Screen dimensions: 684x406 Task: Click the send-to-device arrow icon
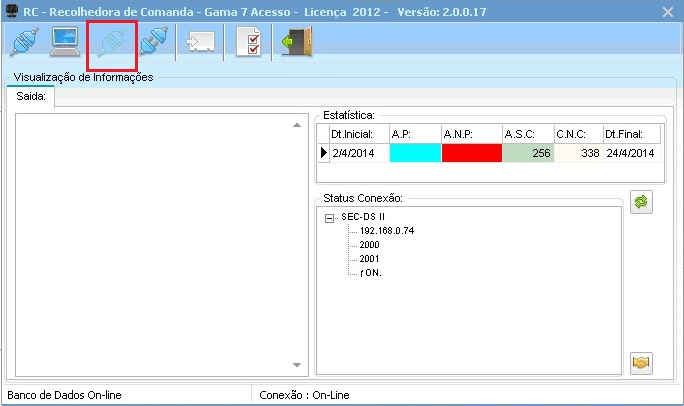pos(201,42)
